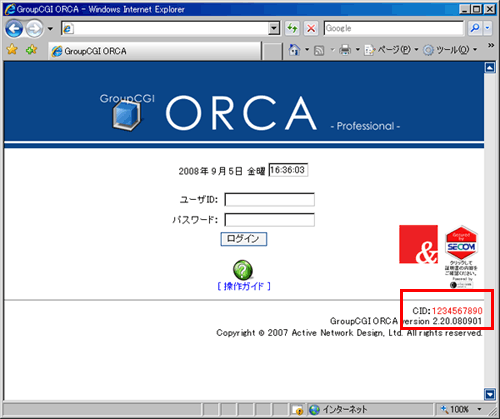Click the red Stop loading icon
Viewport: 500px width, 419px height.
(311, 28)
